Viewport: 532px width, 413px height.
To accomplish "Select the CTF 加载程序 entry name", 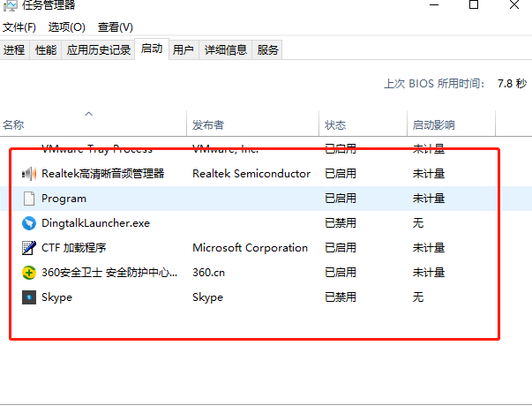I will pos(73,248).
